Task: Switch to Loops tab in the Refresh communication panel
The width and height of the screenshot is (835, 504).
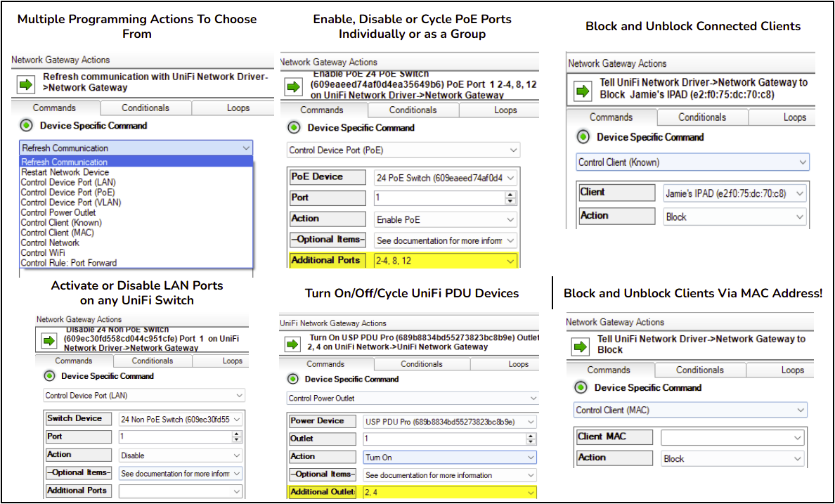Action: click(x=238, y=108)
